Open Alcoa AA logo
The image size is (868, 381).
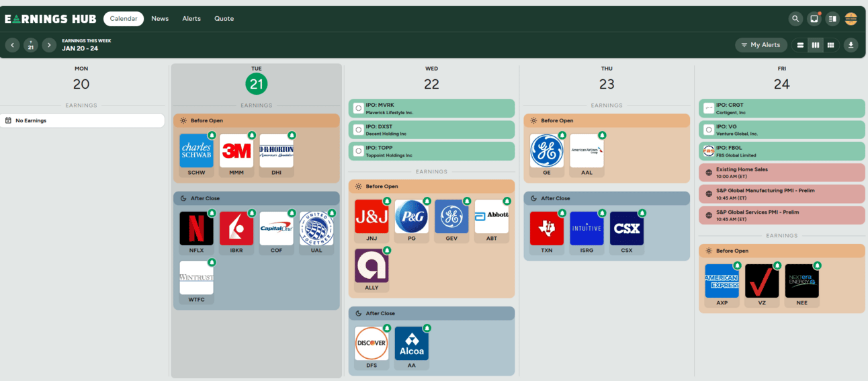(412, 343)
